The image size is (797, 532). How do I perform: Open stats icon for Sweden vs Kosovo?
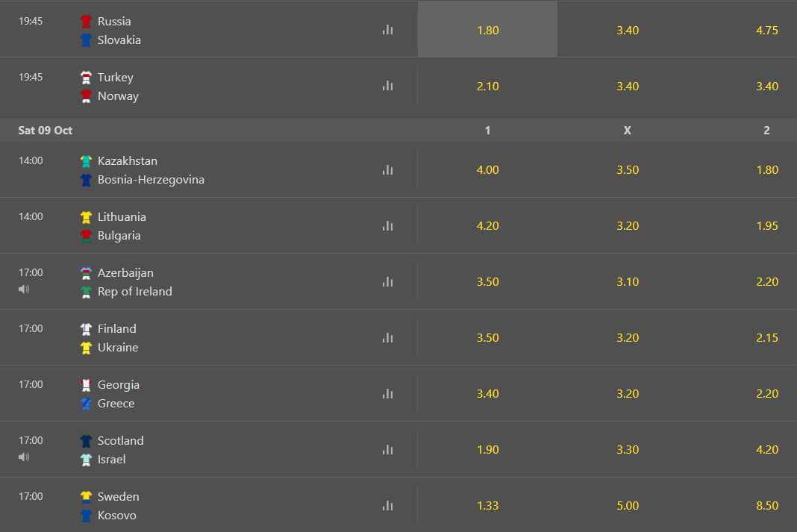click(x=388, y=505)
